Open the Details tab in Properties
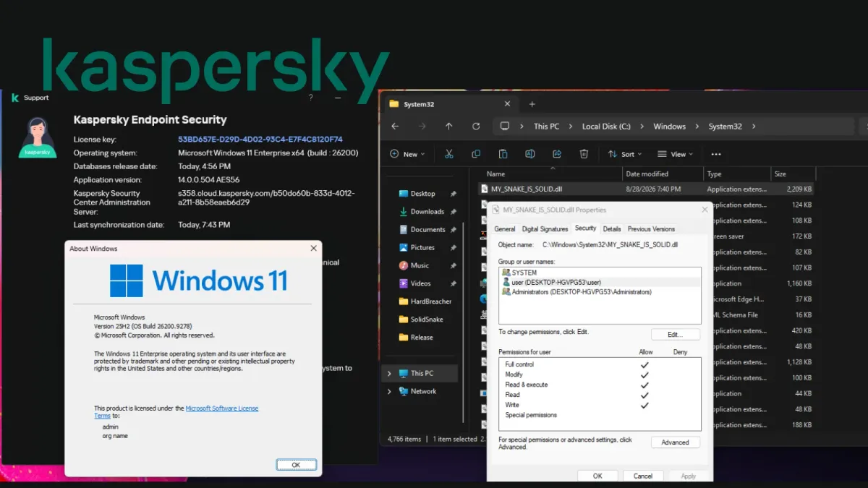Image resolution: width=868 pixels, height=488 pixels. (x=612, y=229)
